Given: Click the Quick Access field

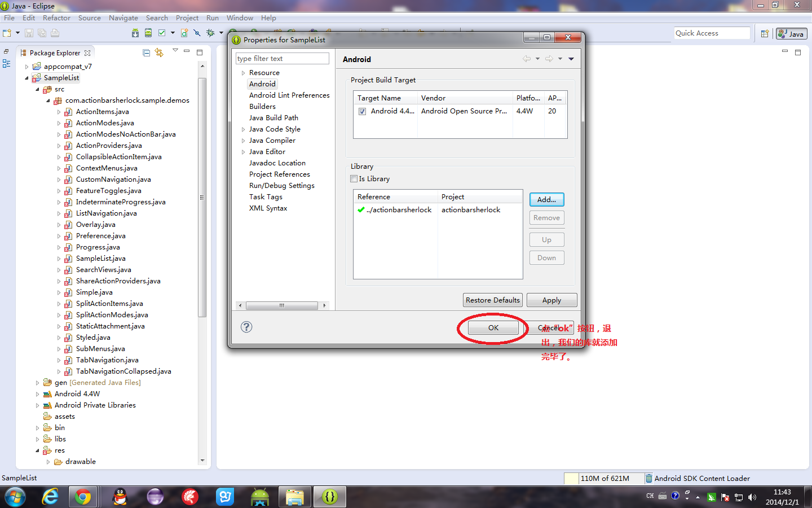Looking at the screenshot, I should 712,33.
